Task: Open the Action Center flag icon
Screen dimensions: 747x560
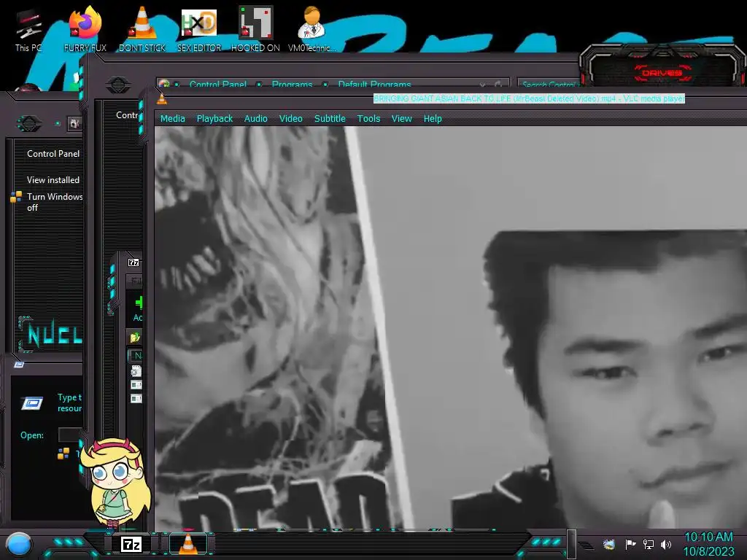Action: 630,544
